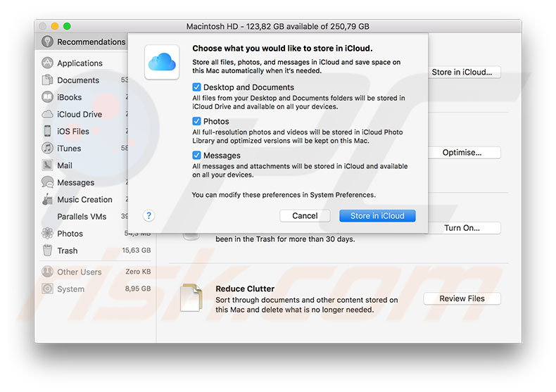Click the Mail stamp icon
This screenshot has height=392, width=556.
[x=47, y=165]
